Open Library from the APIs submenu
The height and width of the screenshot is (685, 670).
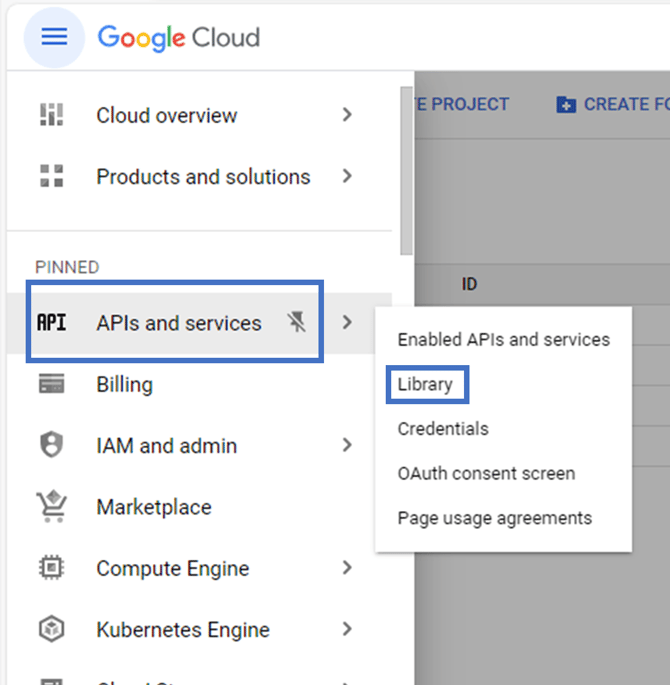425,384
